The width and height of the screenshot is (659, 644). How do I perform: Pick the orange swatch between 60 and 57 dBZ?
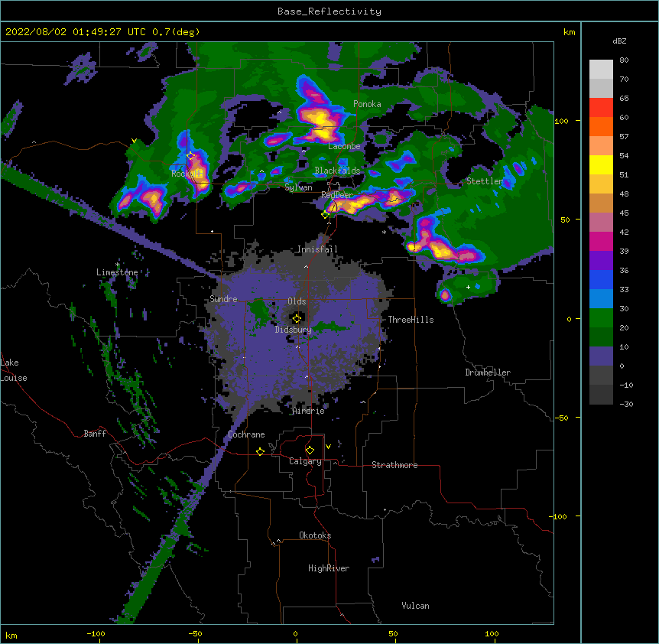point(601,126)
